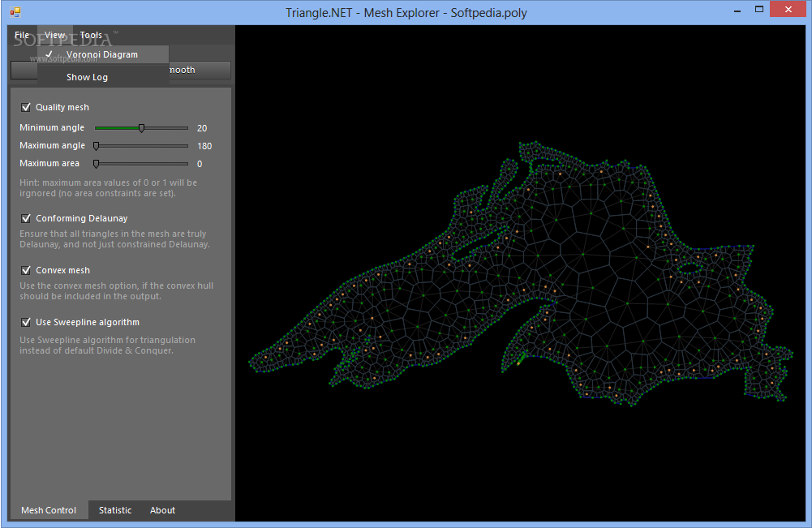Switch to the Mesh Control tab
Viewport: 812px width, 528px height.
(49, 510)
